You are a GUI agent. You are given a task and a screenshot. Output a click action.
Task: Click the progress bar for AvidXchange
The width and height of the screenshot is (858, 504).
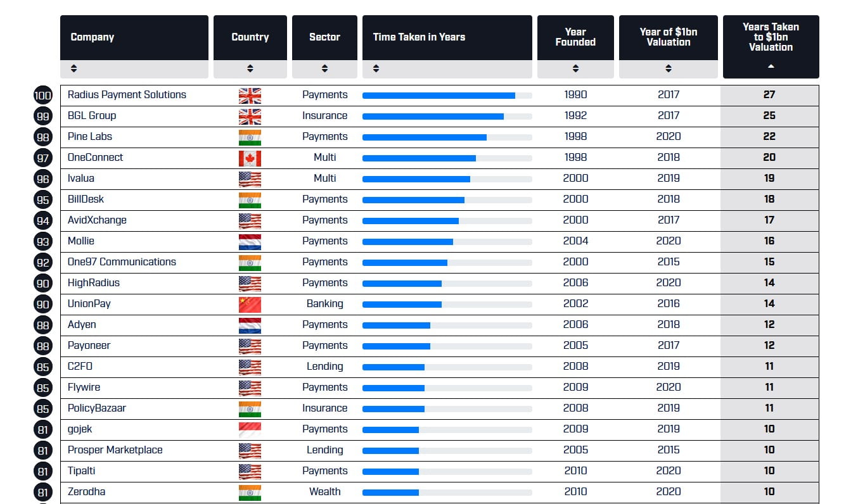tap(411, 221)
